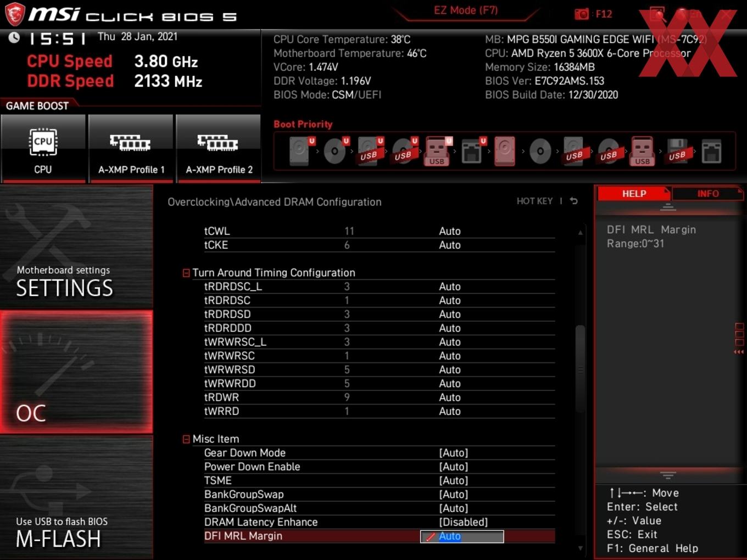Screen dimensions: 747x560
Task: Click the settings list scrollbar thumb
Action: [580, 369]
